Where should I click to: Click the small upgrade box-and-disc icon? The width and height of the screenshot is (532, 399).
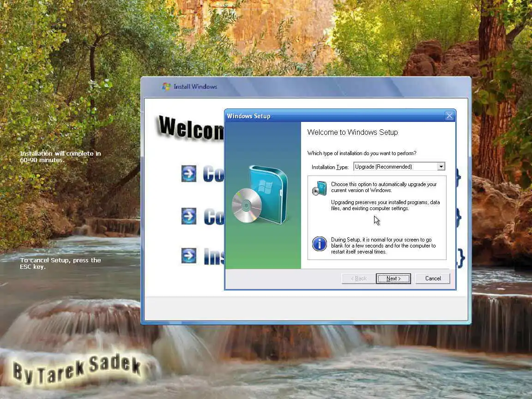coord(319,188)
